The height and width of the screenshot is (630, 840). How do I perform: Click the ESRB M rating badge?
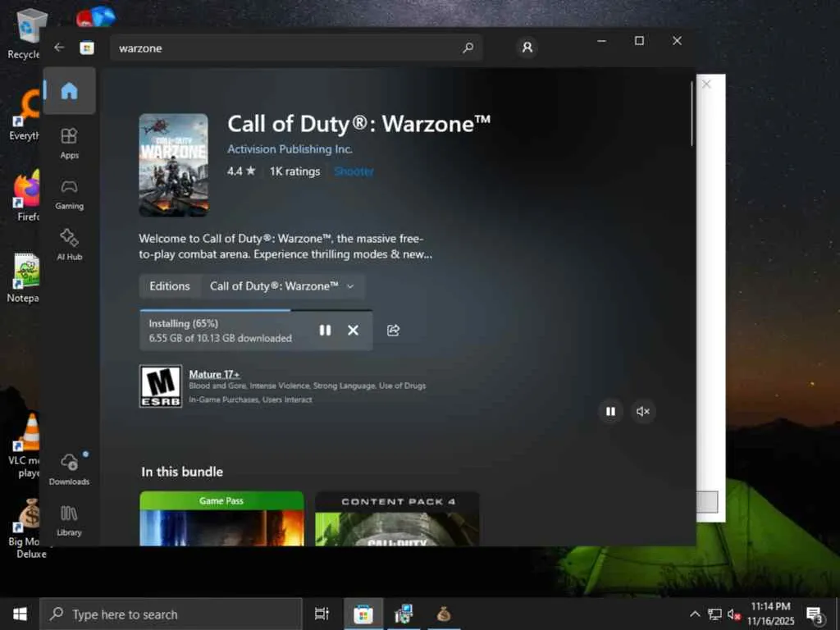pos(161,386)
